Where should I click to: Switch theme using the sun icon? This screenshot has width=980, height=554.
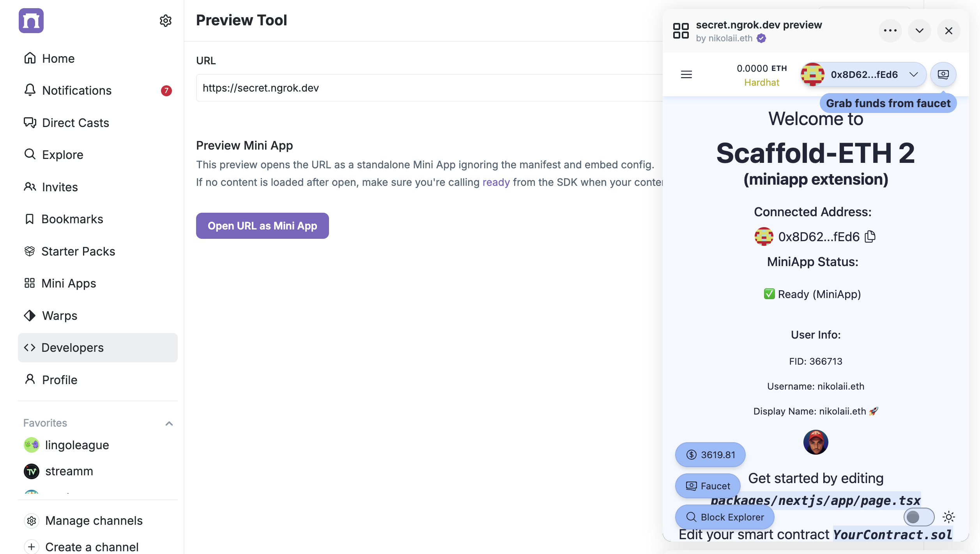click(948, 517)
